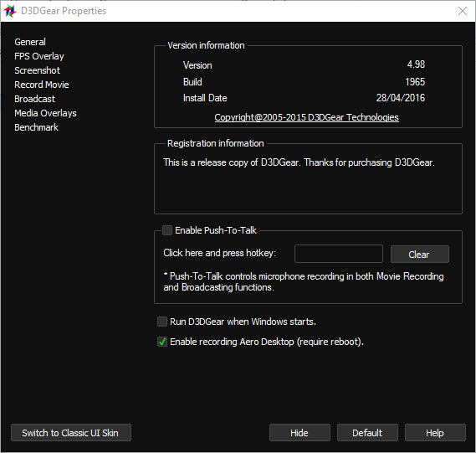Screen dimensions: 476x453
Task: Clear the Push-To-Talk hotkey
Action: [x=420, y=255]
